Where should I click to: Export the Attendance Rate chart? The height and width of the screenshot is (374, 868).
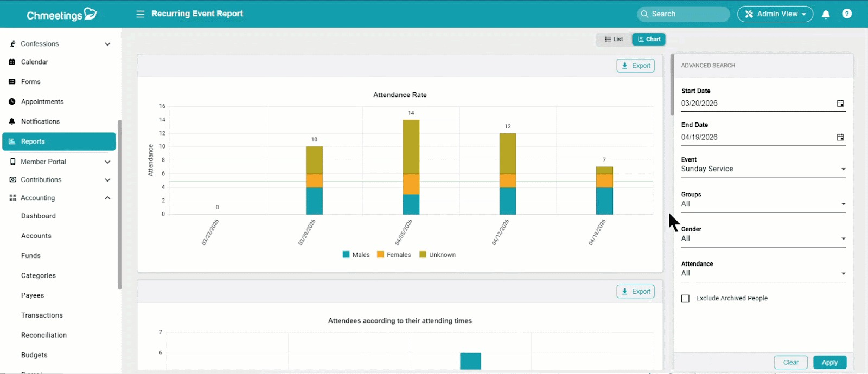635,66
